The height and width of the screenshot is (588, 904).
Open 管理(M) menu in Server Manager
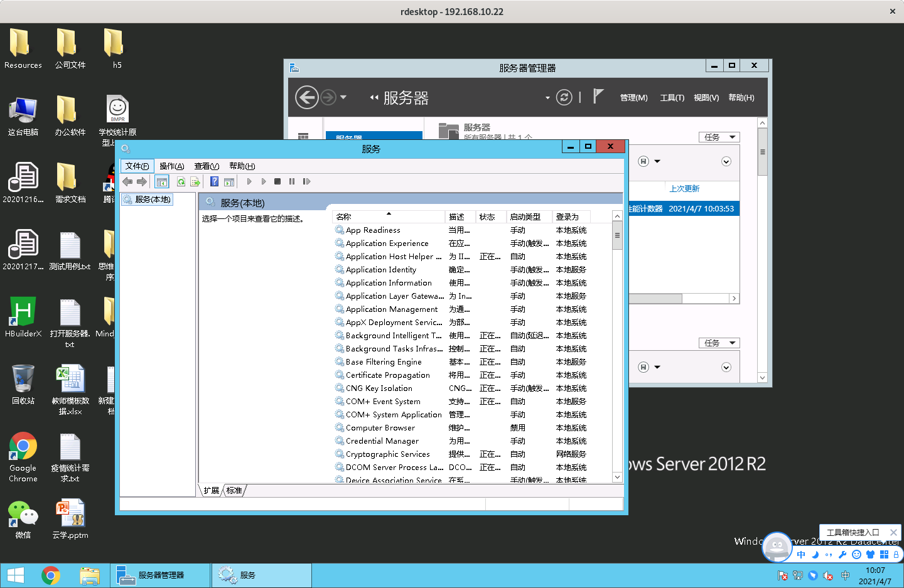[x=633, y=97]
